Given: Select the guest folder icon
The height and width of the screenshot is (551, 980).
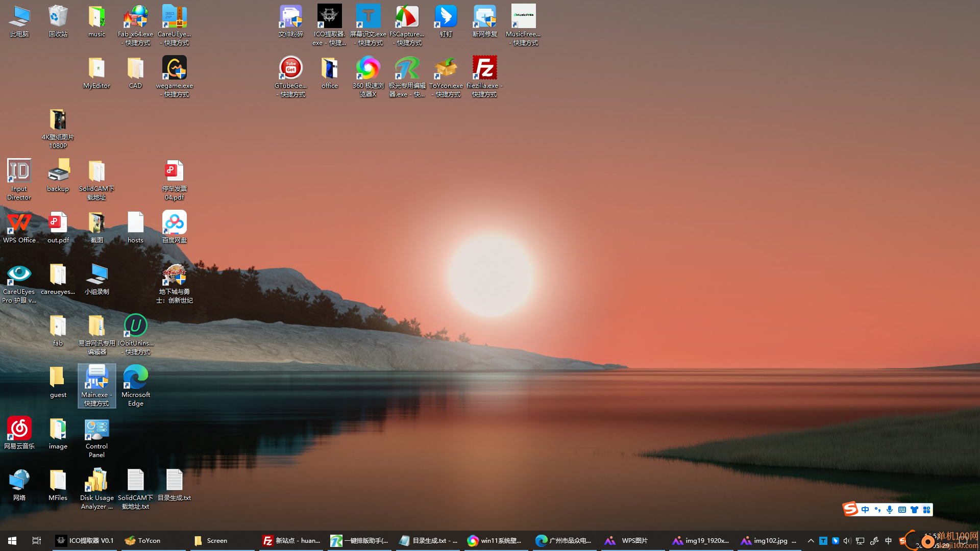Looking at the screenshot, I should pyautogui.click(x=58, y=382).
